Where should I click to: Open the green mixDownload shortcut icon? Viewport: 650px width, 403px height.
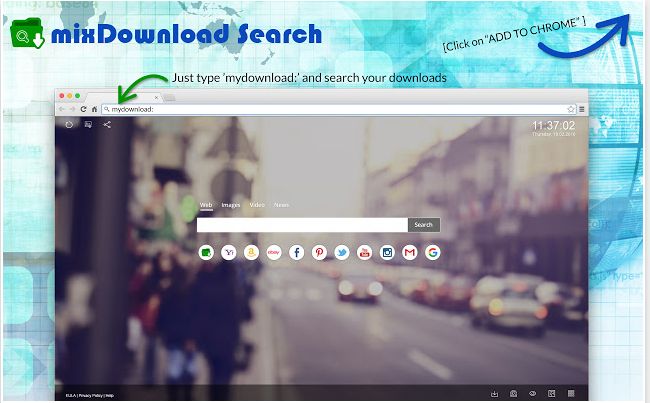[x=206, y=252]
